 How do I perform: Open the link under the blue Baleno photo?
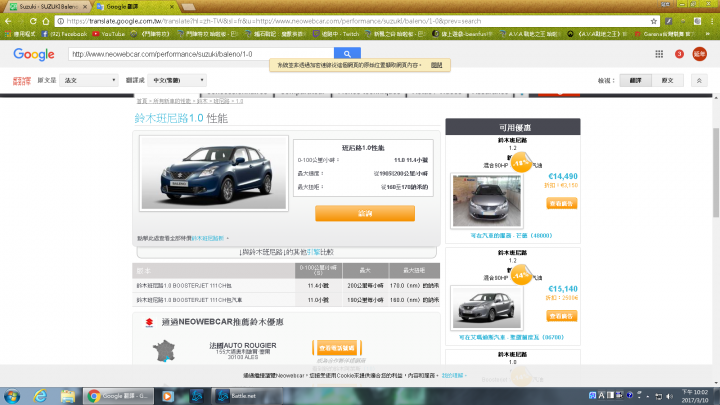[x=208, y=238]
